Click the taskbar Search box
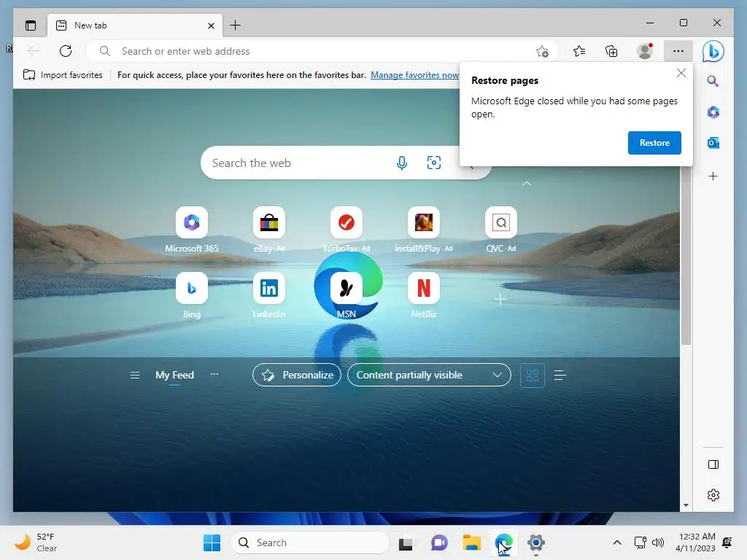This screenshot has height=560, width=747. click(x=311, y=542)
